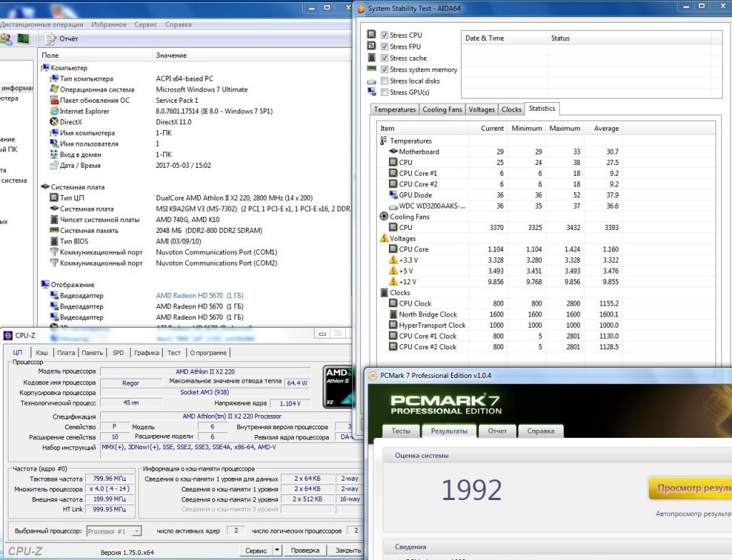Viewport: 732px width, 560px height.
Task: Click the Операционная система Windows icon
Action: pyautogui.click(x=54, y=89)
